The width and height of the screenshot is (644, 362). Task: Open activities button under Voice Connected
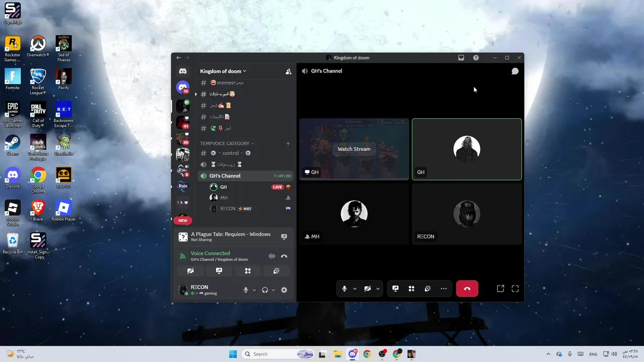point(248,270)
